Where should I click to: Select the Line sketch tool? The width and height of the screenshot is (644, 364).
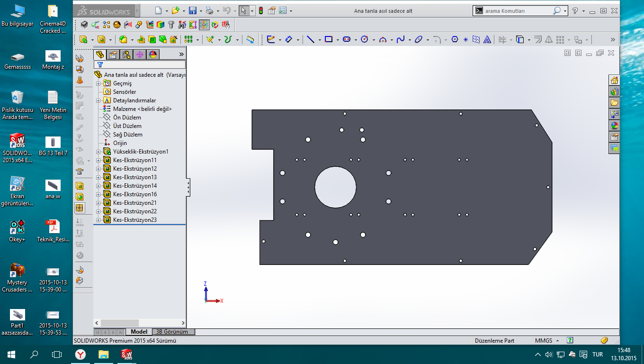coord(311,40)
